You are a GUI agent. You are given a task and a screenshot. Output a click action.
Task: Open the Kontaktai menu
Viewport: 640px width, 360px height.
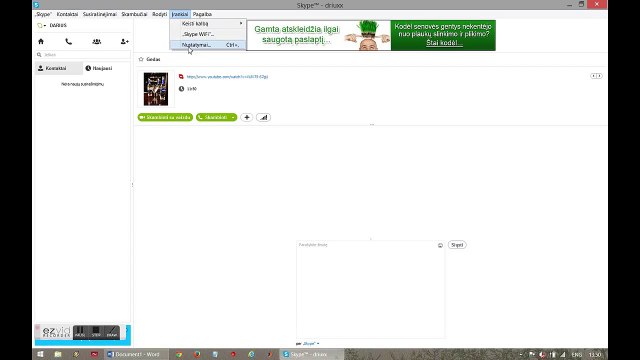(67, 14)
